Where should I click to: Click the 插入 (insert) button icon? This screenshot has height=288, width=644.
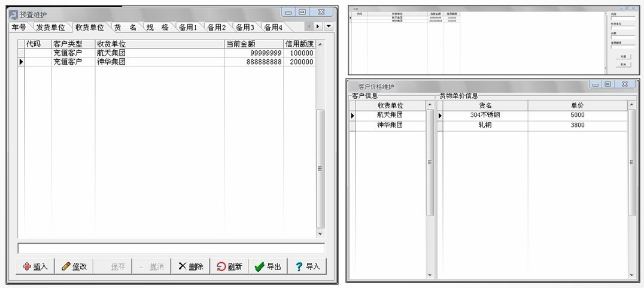pos(26,266)
